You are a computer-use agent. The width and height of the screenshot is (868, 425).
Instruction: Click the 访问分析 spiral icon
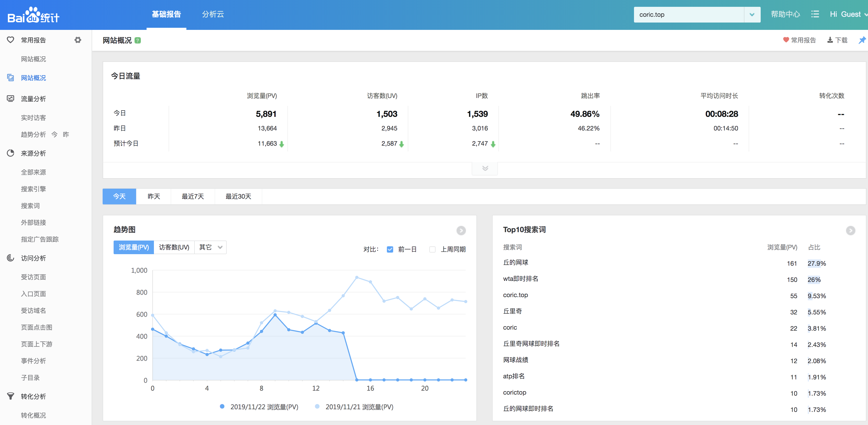pyautogui.click(x=10, y=258)
